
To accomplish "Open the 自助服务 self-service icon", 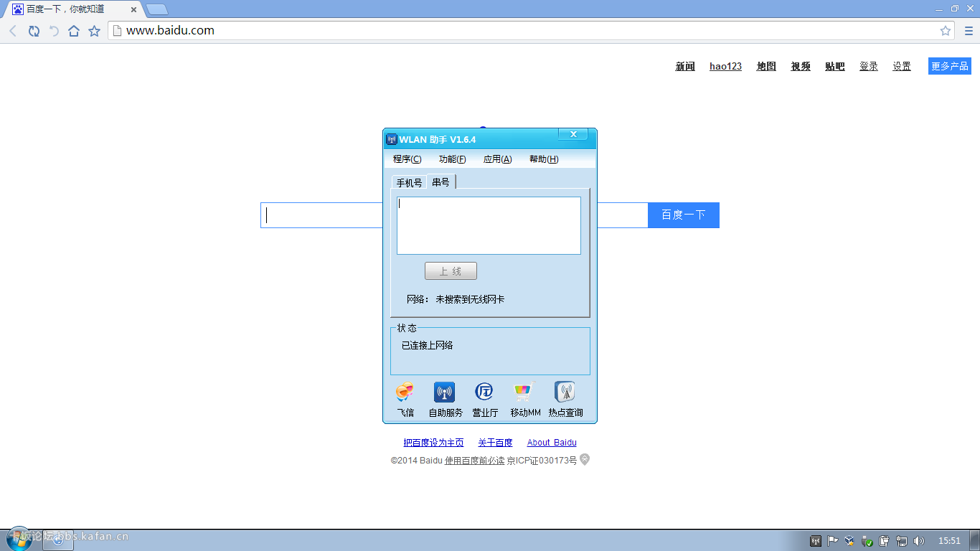I will (445, 392).
